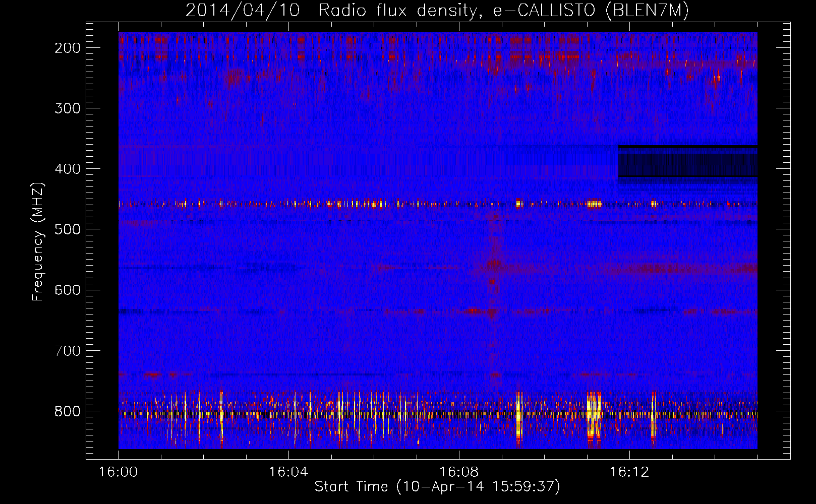
Task: Click the 500 frequency tick label
Action: [x=68, y=229]
